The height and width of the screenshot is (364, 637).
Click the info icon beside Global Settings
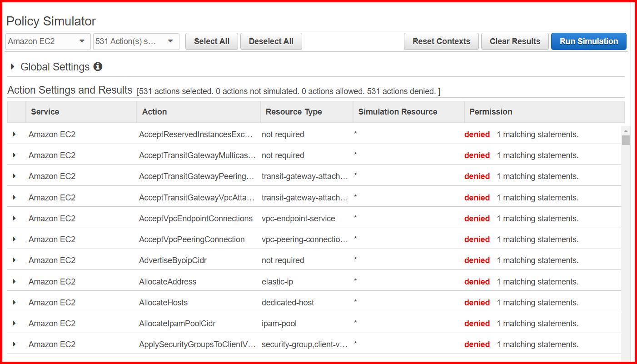(98, 66)
